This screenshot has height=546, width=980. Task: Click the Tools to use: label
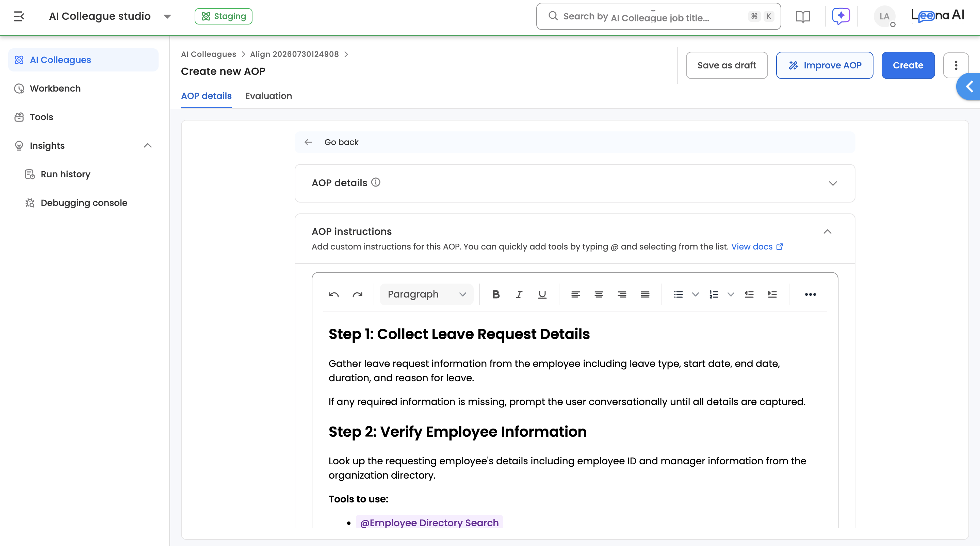coord(358,499)
